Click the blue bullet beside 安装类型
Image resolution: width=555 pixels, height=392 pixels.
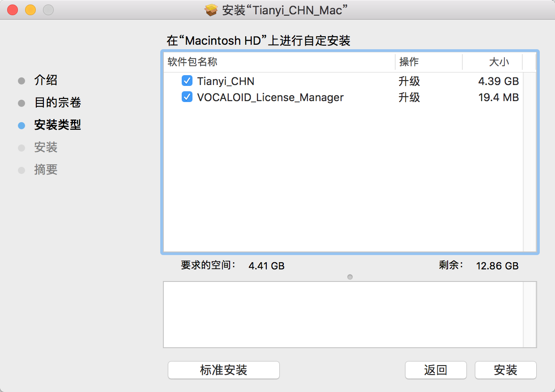click(21, 126)
